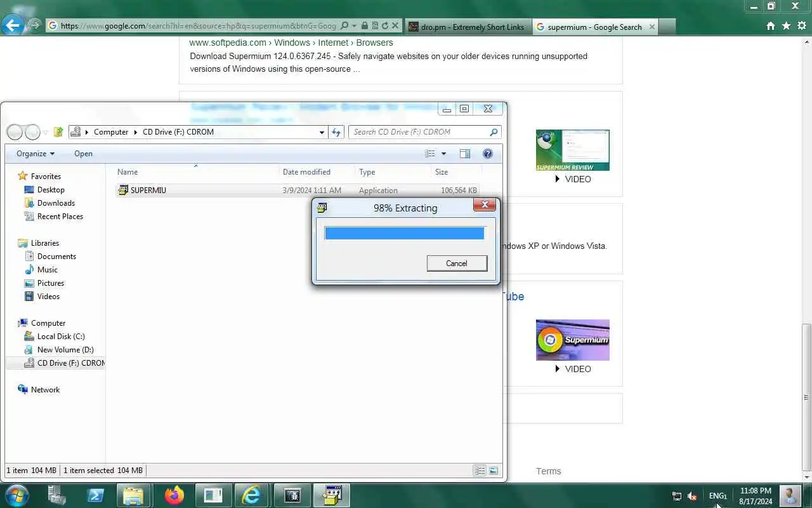Open the Supermium Review video thumbnail

click(x=573, y=150)
